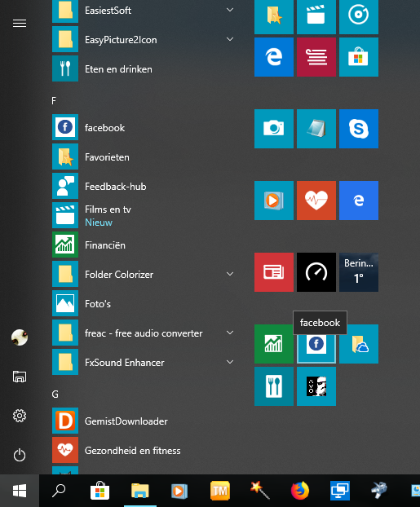Open the user account avatar
420x507 pixels.
[20, 337]
